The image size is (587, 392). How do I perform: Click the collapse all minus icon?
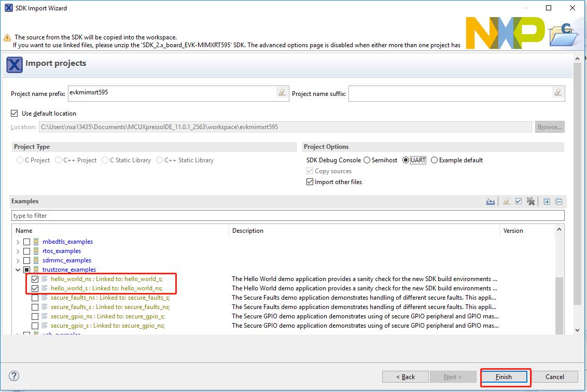click(558, 202)
